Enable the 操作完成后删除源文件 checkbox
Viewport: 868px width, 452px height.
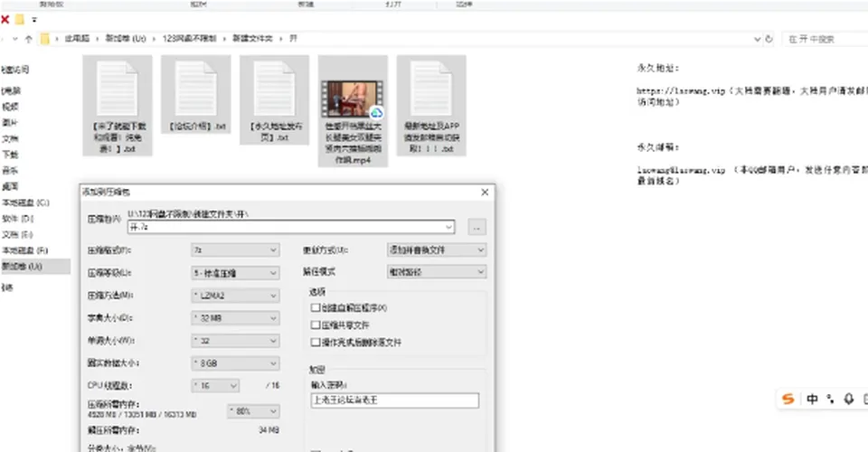pos(316,342)
